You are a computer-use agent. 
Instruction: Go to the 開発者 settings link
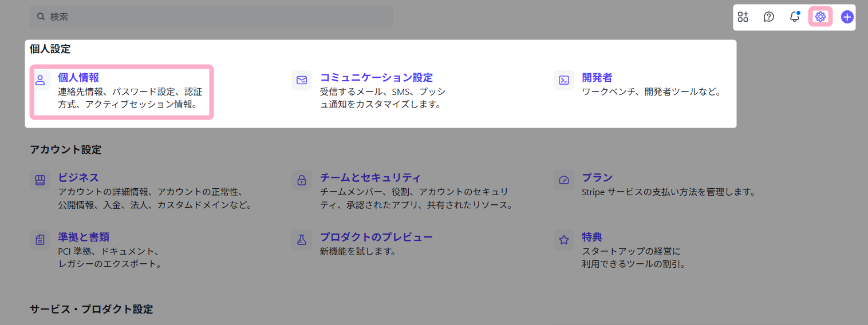coord(597,77)
